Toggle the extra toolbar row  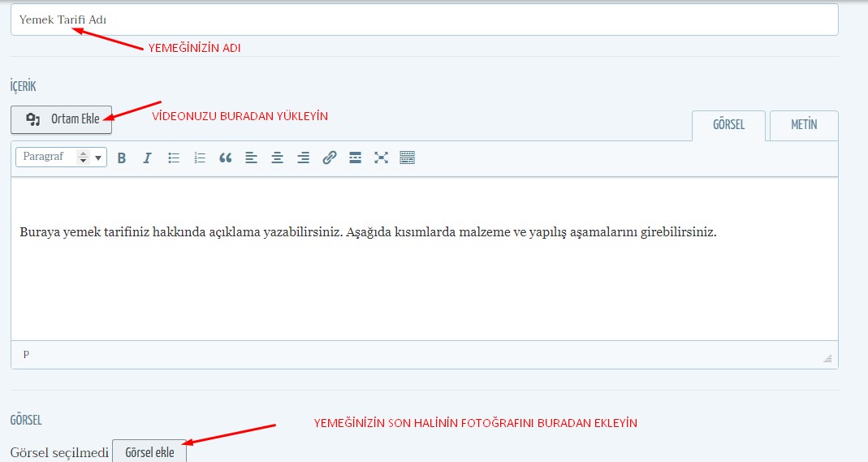coord(408,158)
